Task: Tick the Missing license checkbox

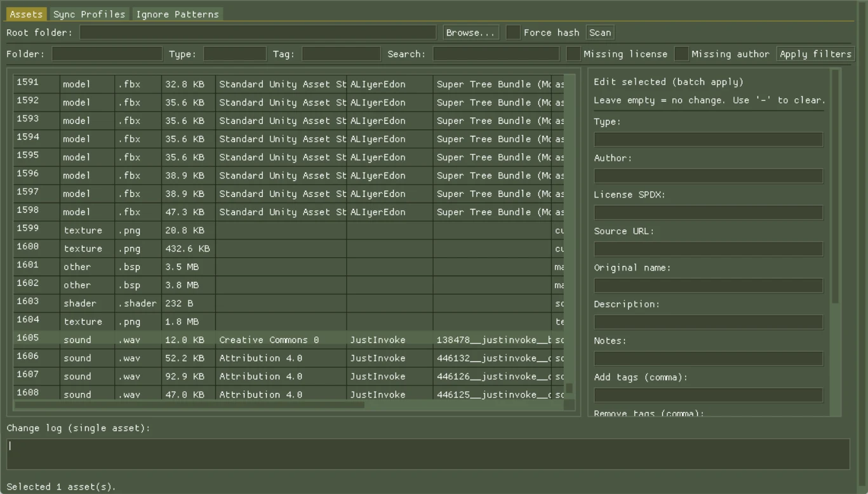Action: coord(573,54)
